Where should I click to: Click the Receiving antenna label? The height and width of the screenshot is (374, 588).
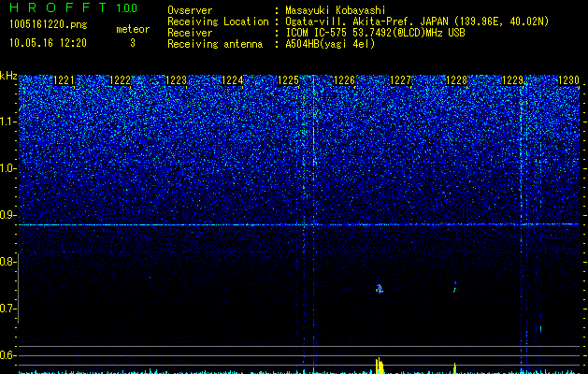(215, 44)
